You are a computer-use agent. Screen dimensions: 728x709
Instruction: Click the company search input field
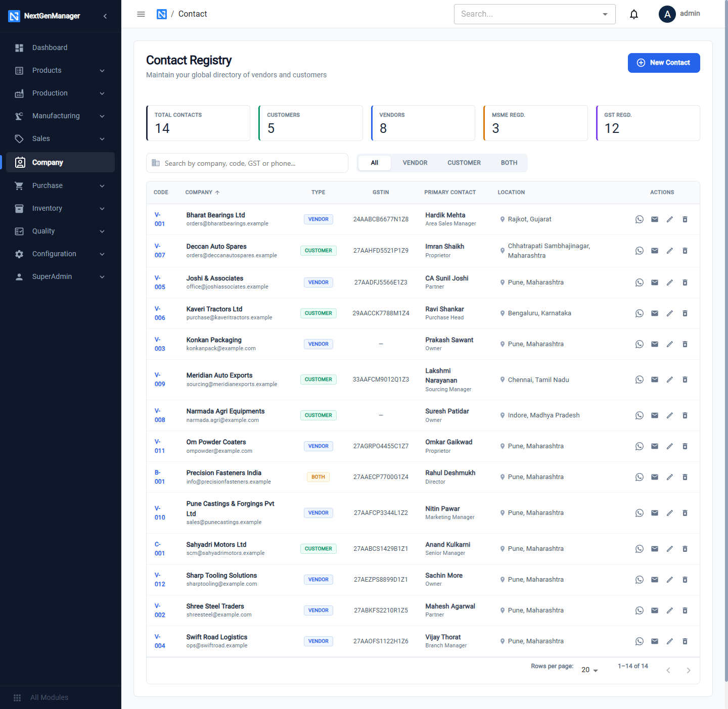coord(247,163)
